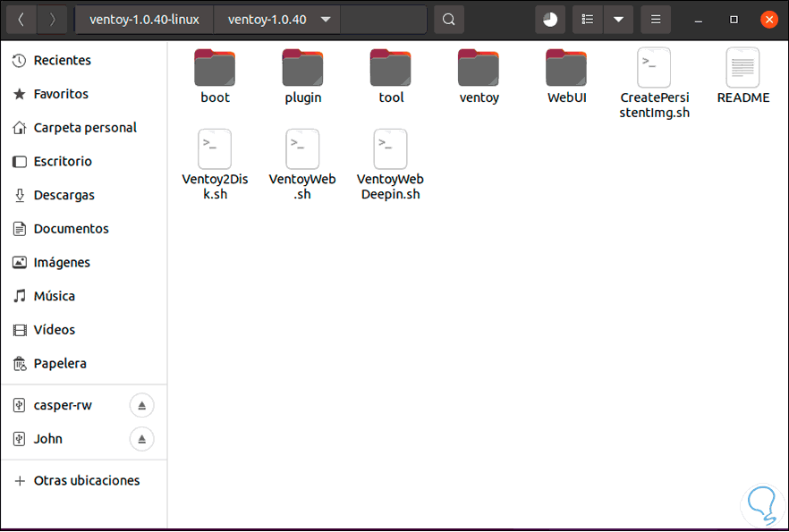Select the VentoyWebDeepin.sh script icon
Image resolution: width=789 pixels, height=532 pixels.
(390, 149)
